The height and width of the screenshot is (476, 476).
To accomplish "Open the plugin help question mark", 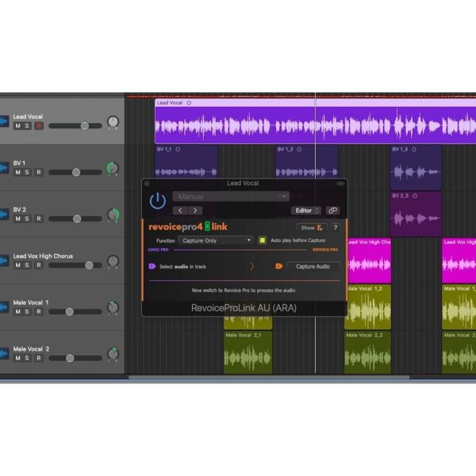I will coord(336,228).
